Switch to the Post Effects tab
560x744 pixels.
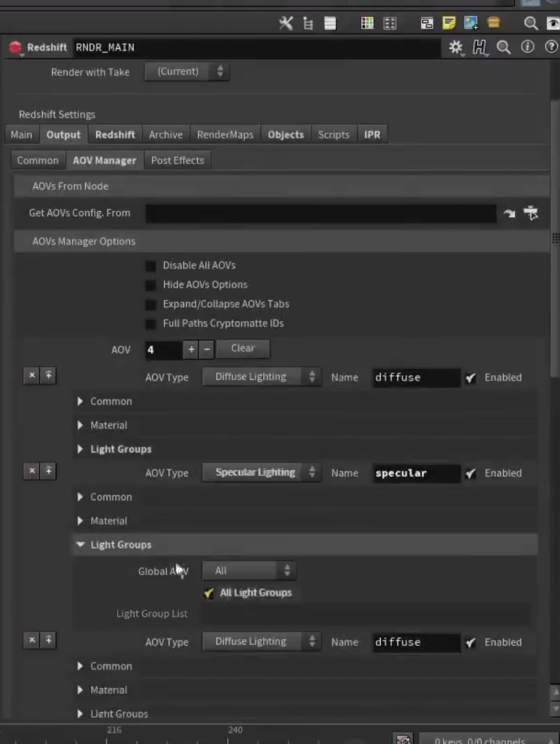[177, 160]
